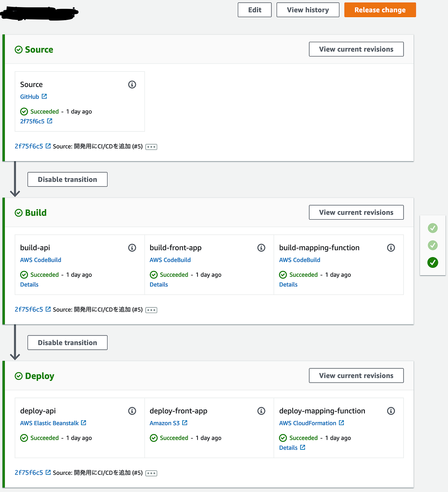Click the Deploy stage success checkmark
The height and width of the screenshot is (492, 448).
coord(19,376)
